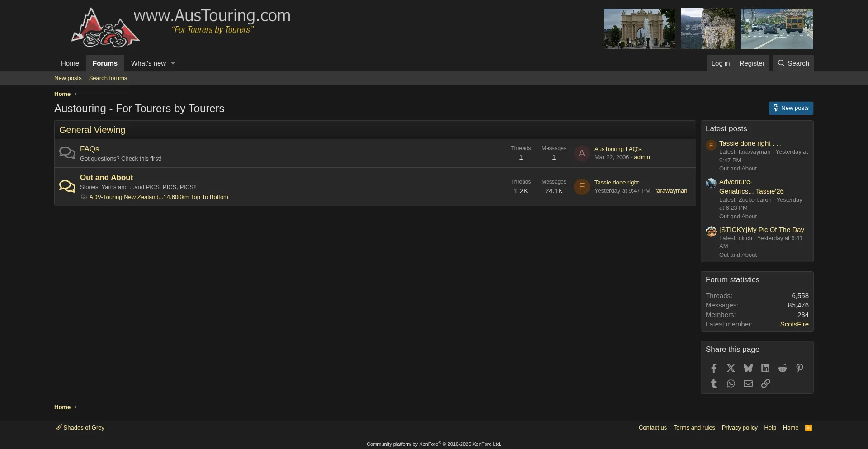The image size is (868, 449).
Task: Select the Forums navigation tab
Action: [x=105, y=63]
